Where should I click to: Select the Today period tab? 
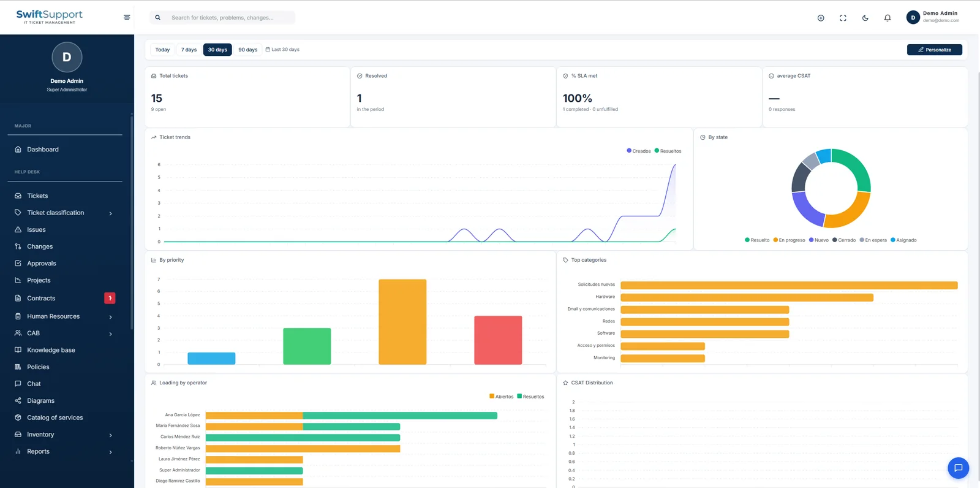[x=162, y=50]
